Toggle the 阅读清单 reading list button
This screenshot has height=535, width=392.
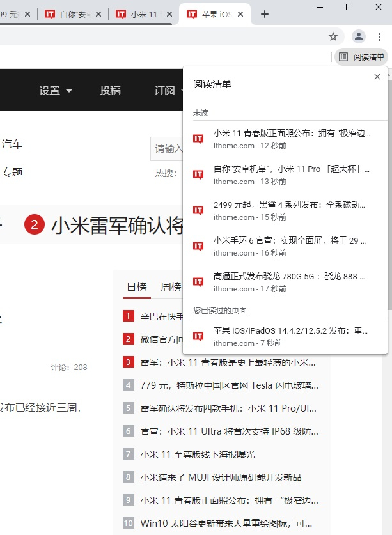(361, 57)
